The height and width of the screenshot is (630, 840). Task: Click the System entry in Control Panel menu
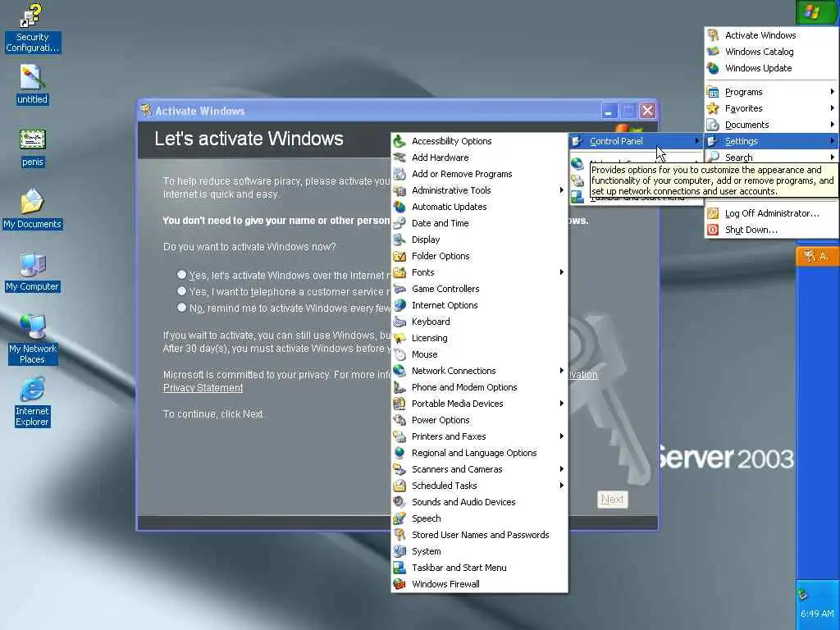479,551
